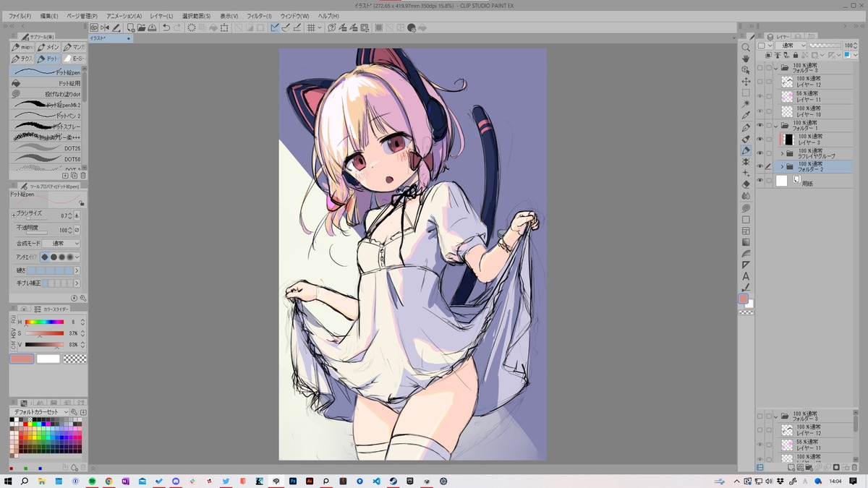Select the Zoom magnifier tool
The height and width of the screenshot is (488, 868).
(x=746, y=47)
